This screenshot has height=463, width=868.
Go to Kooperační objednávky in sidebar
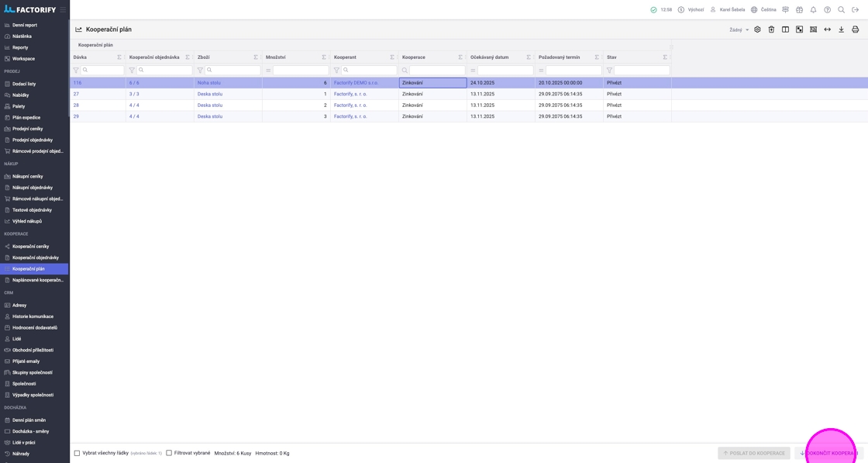pos(34,257)
